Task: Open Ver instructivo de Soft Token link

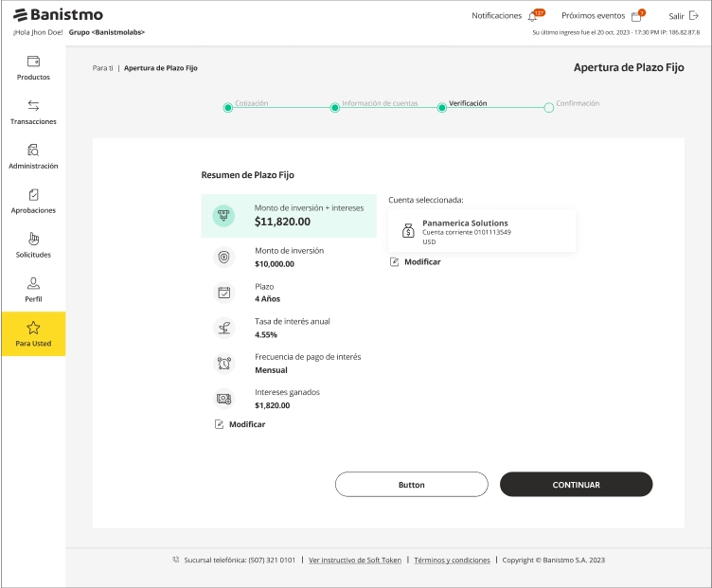Action: tap(355, 560)
